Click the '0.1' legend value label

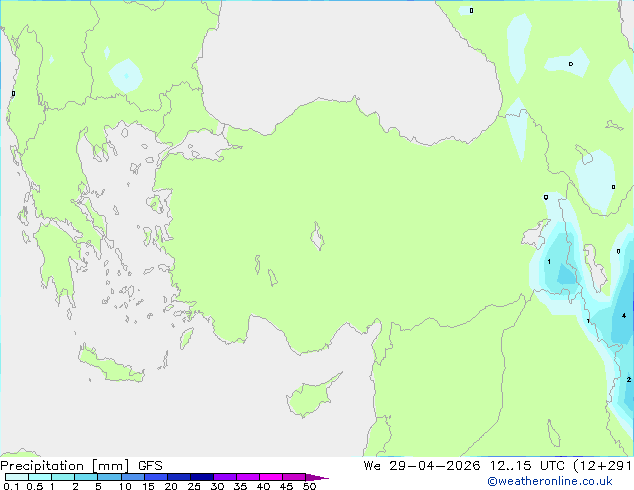pos(11,486)
